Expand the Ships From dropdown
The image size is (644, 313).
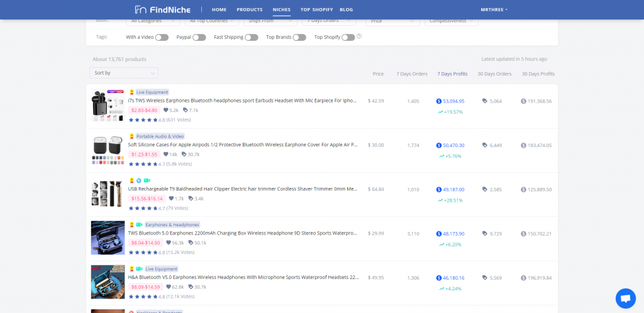tap(270, 21)
